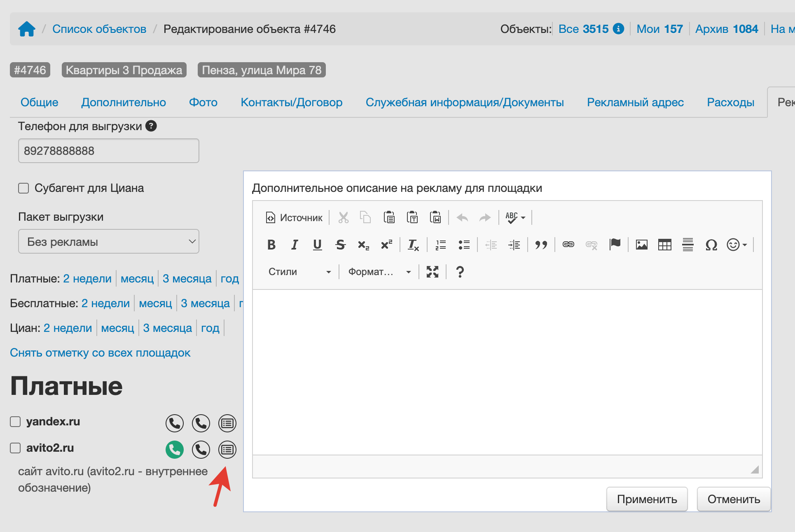Go home via house icon

pyautogui.click(x=27, y=29)
